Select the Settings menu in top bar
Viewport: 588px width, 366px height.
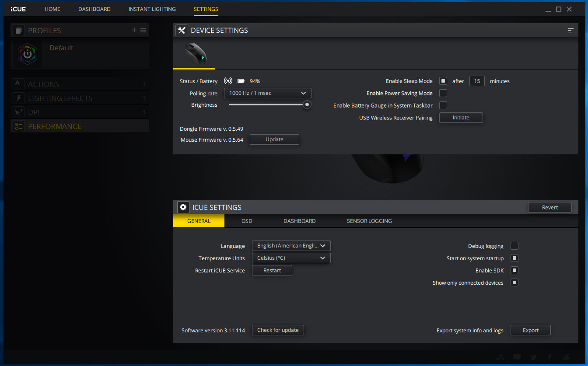point(206,9)
